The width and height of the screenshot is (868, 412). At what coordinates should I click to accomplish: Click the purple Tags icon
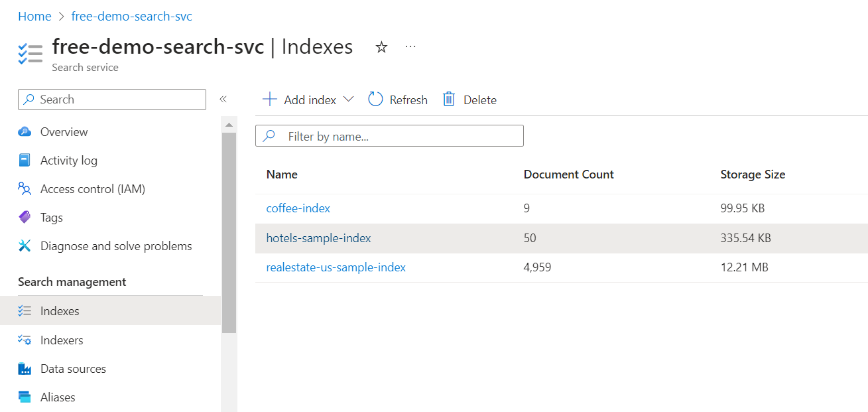tap(25, 218)
